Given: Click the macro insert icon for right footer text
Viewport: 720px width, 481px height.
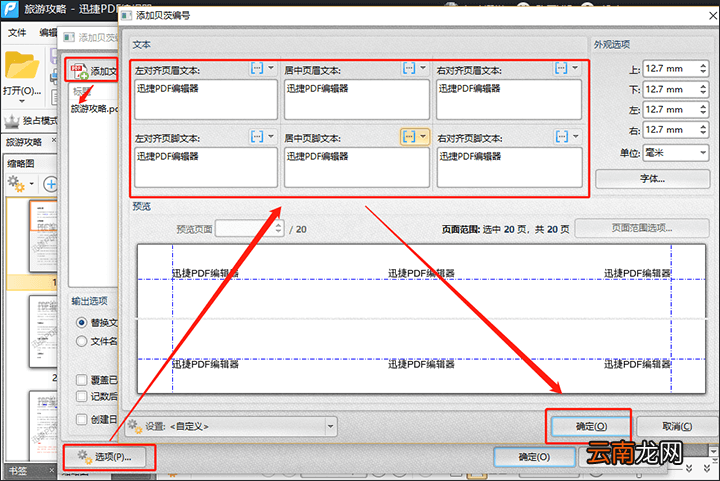Looking at the screenshot, I should (561, 136).
